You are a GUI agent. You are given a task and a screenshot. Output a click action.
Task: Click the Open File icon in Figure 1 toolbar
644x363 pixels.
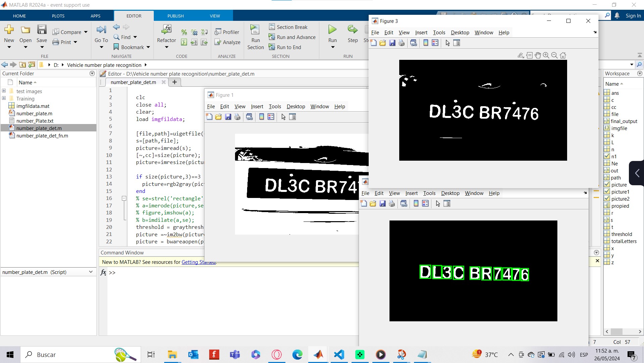click(x=219, y=117)
